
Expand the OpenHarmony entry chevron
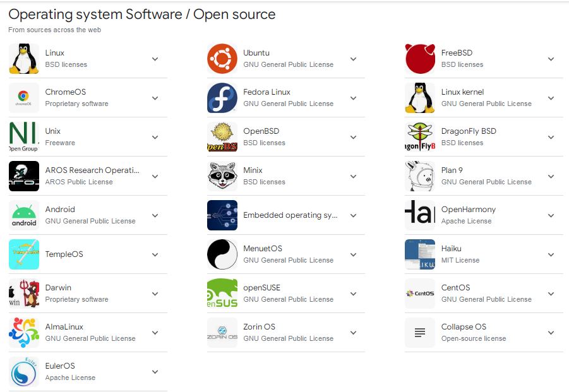click(x=551, y=216)
